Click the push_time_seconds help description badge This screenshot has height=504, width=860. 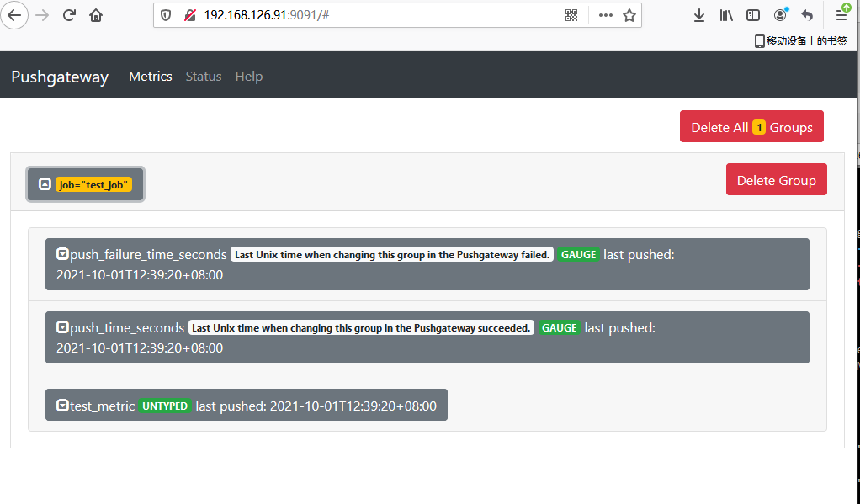[361, 328]
